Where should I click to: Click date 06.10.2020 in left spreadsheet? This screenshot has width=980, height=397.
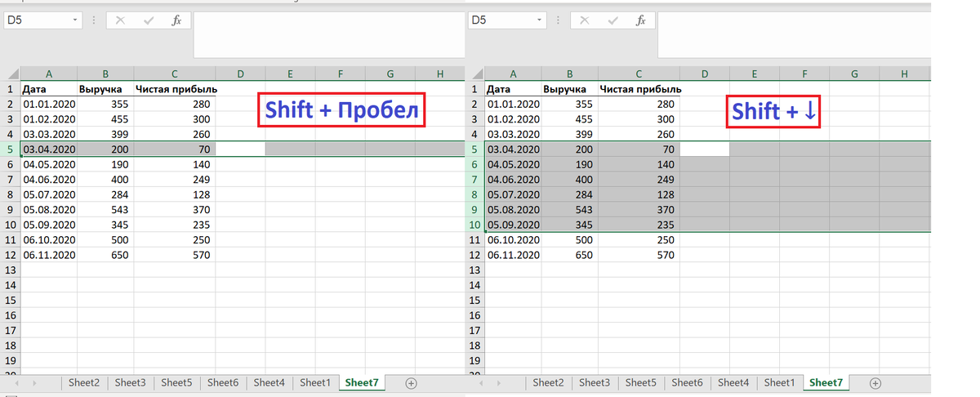[49, 240]
